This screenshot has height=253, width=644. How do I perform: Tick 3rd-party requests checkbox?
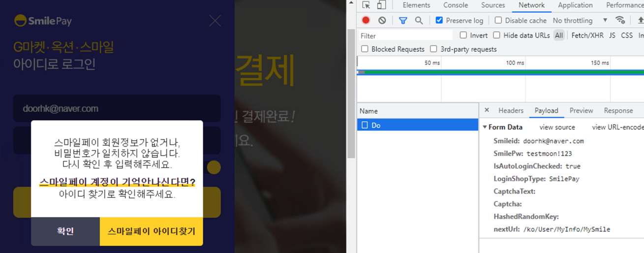click(433, 49)
